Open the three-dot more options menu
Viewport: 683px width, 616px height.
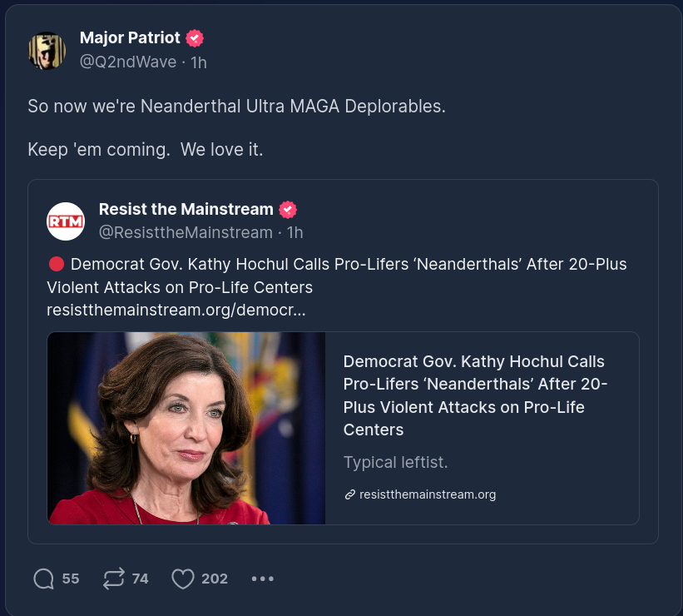(262, 579)
